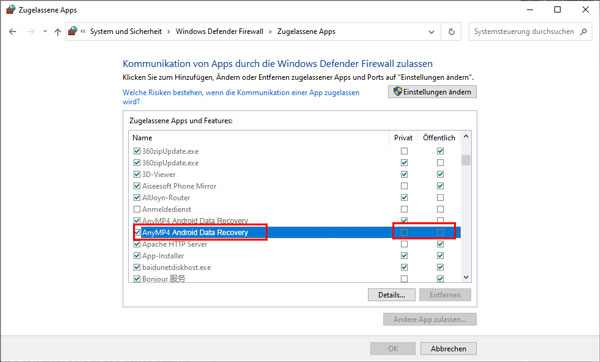The height and width of the screenshot is (362, 600).
Task: Toggle AllJoyn-Router Öffentlich checkbox
Action: [440, 197]
